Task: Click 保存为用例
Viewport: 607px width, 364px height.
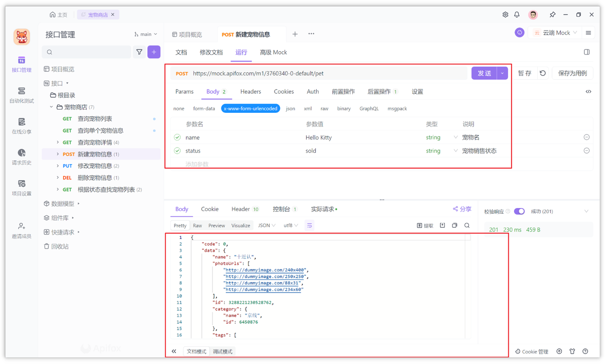Action: tap(572, 73)
